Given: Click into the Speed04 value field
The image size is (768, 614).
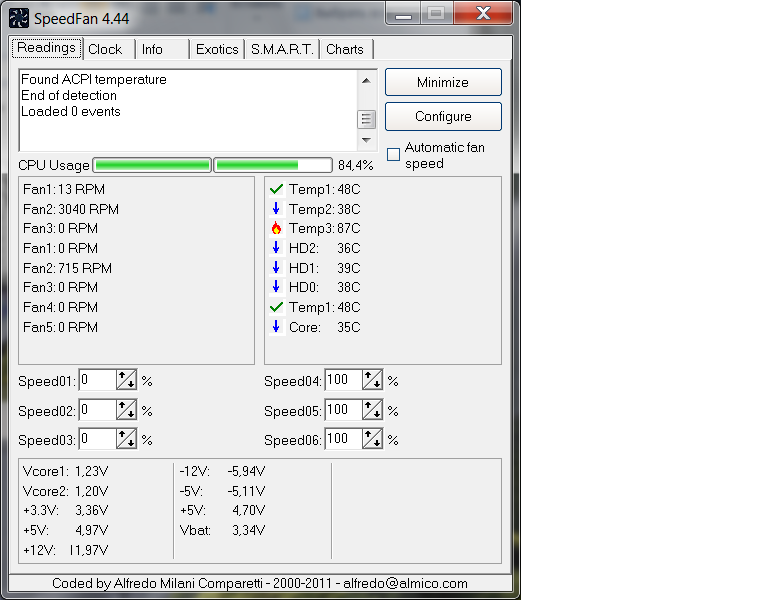Looking at the screenshot, I should 343,380.
